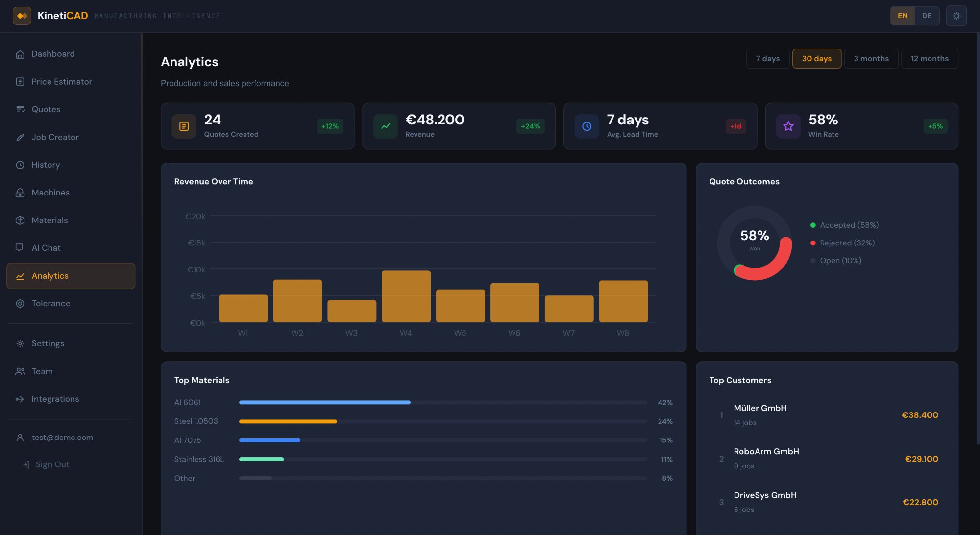Click the Tolerance target icon
The width and height of the screenshot is (980, 535).
pyautogui.click(x=20, y=303)
